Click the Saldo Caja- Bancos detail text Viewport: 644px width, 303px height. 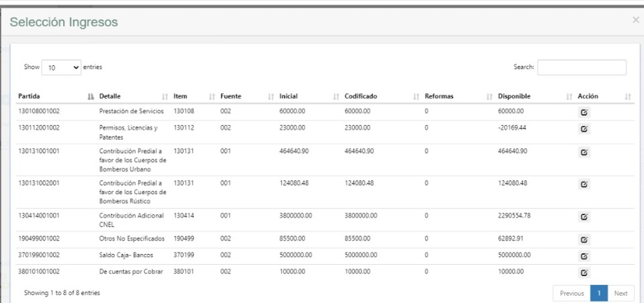126,255
